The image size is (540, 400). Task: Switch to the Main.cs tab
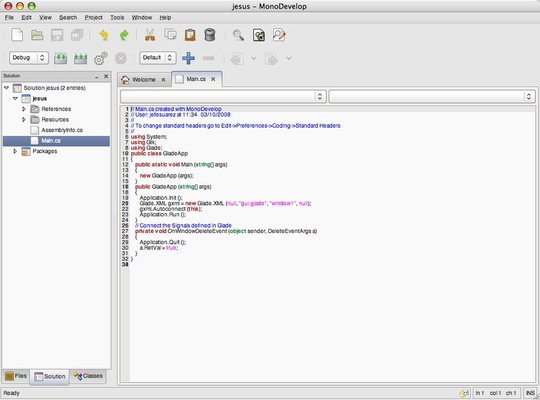196,79
